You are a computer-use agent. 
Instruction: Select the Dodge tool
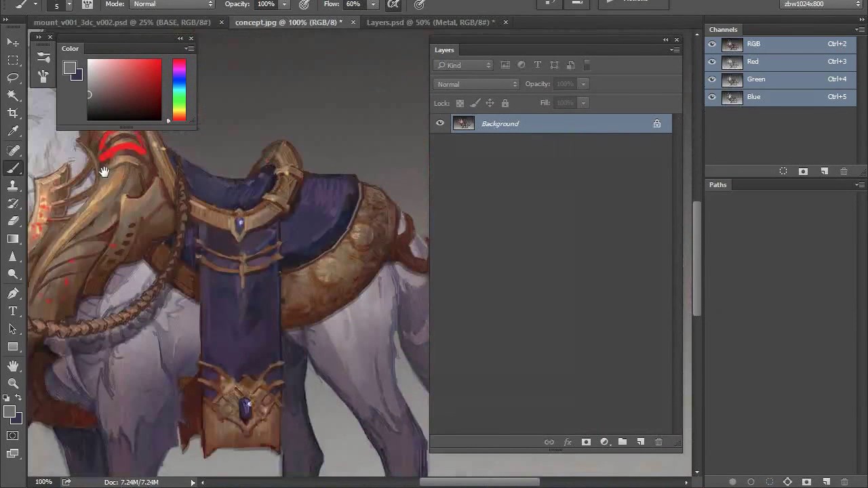pyautogui.click(x=13, y=274)
